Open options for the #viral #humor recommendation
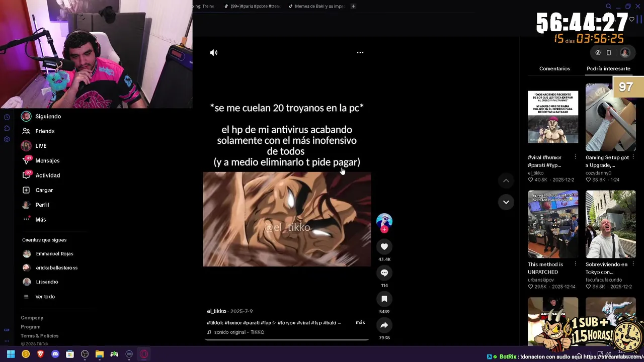This screenshot has height=362, width=644. [576, 157]
